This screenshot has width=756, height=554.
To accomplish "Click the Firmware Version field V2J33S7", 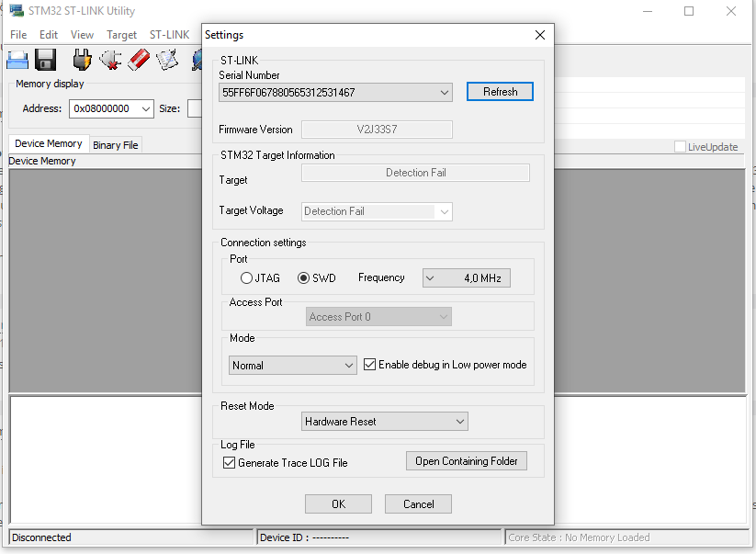I will click(377, 130).
